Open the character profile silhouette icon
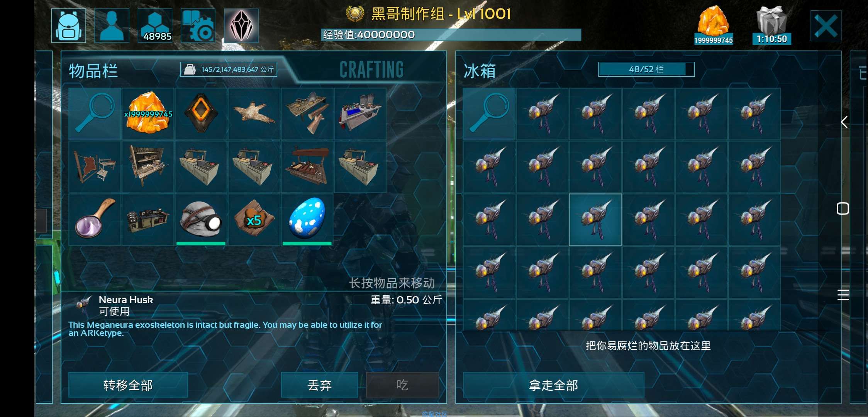The height and width of the screenshot is (417, 868). coord(112,25)
